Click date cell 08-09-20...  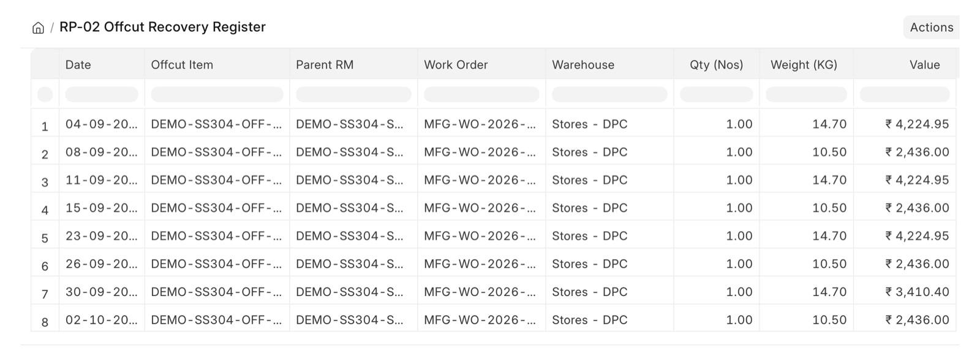pyautogui.click(x=102, y=152)
